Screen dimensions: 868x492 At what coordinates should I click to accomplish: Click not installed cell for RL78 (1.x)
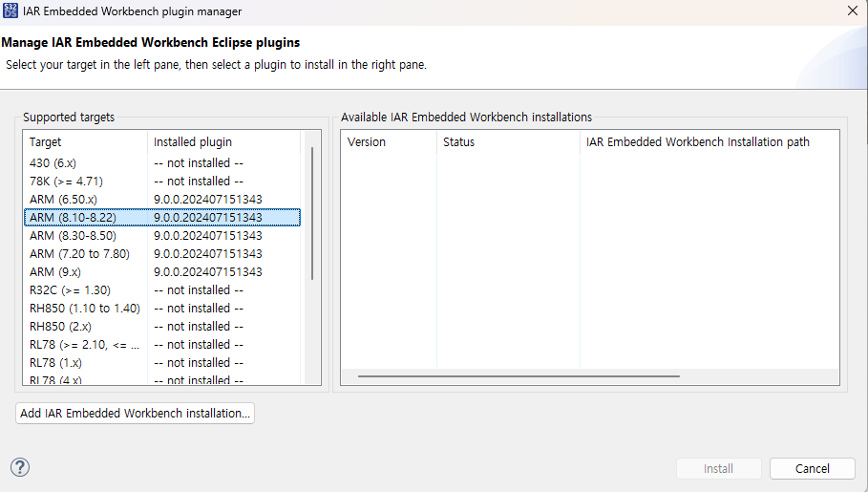199,363
